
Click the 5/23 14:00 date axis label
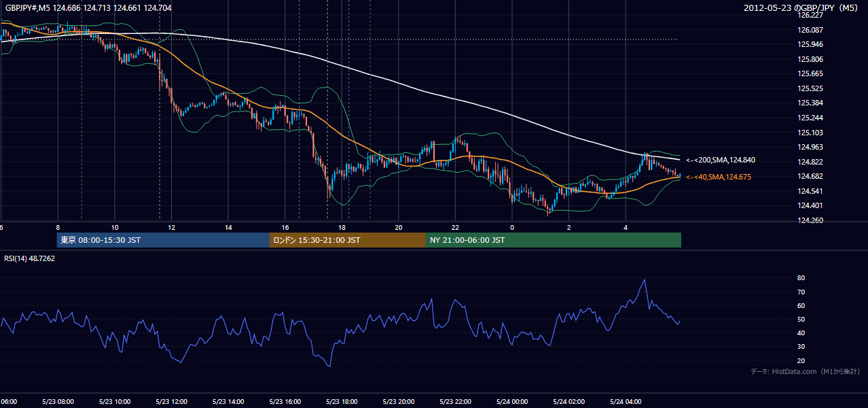click(x=228, y=402)
